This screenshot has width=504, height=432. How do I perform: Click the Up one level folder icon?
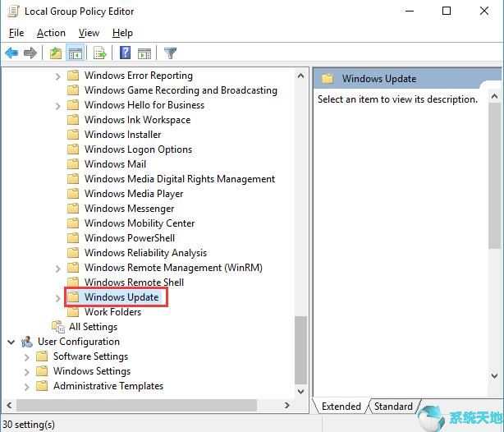56,53
